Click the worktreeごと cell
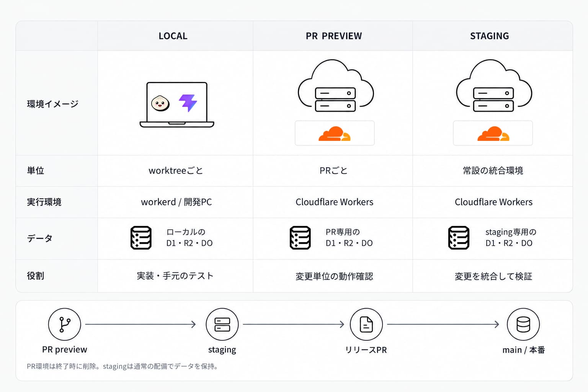The image size is (588, 392). 176,170
